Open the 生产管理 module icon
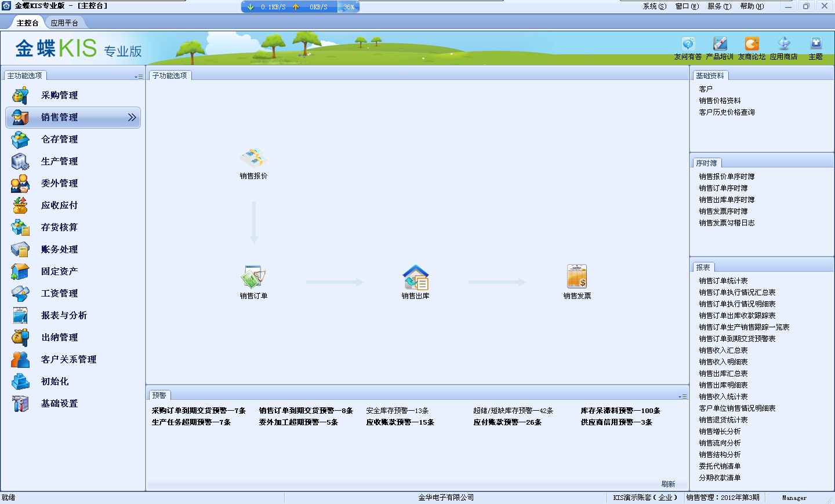 pyautogui.click(x=20, y=162)
